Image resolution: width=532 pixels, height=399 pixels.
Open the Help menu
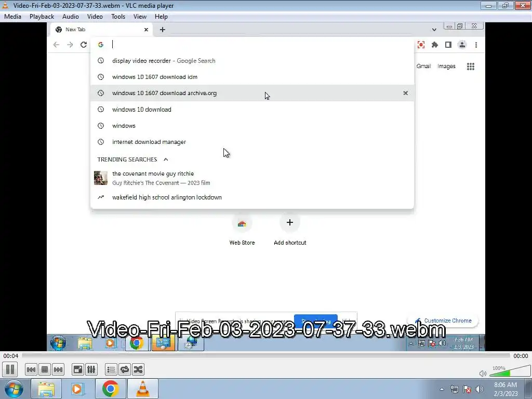point(161,16)
